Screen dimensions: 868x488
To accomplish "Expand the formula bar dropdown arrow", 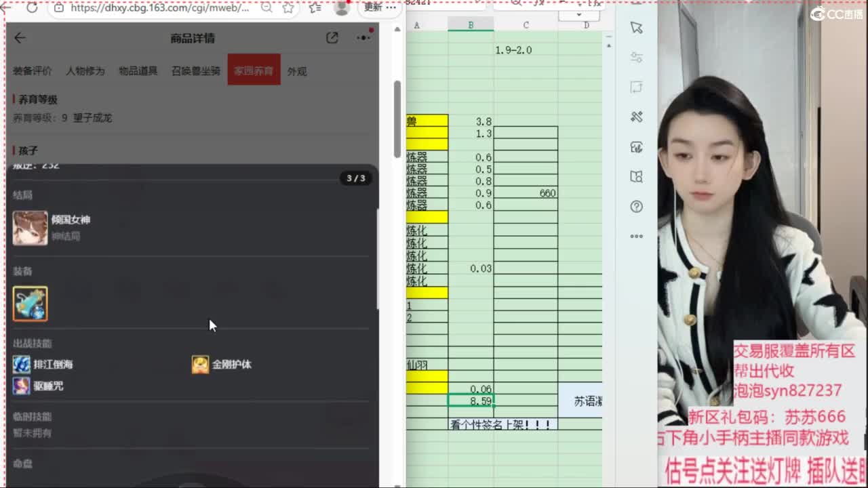I will click(x=578, y=14).
